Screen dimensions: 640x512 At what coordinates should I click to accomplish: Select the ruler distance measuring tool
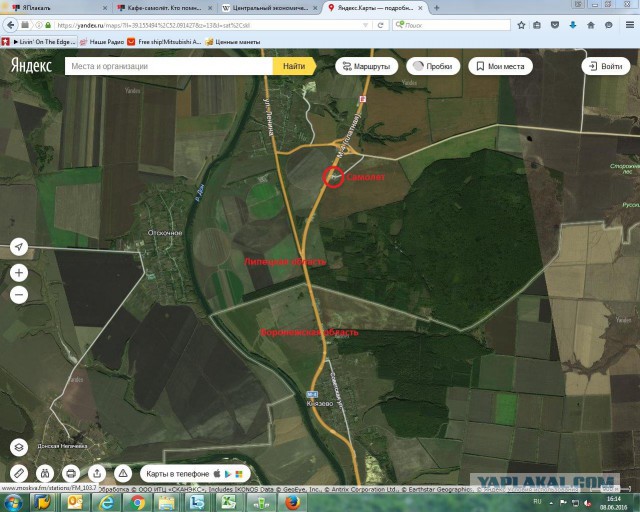point(19,474)
